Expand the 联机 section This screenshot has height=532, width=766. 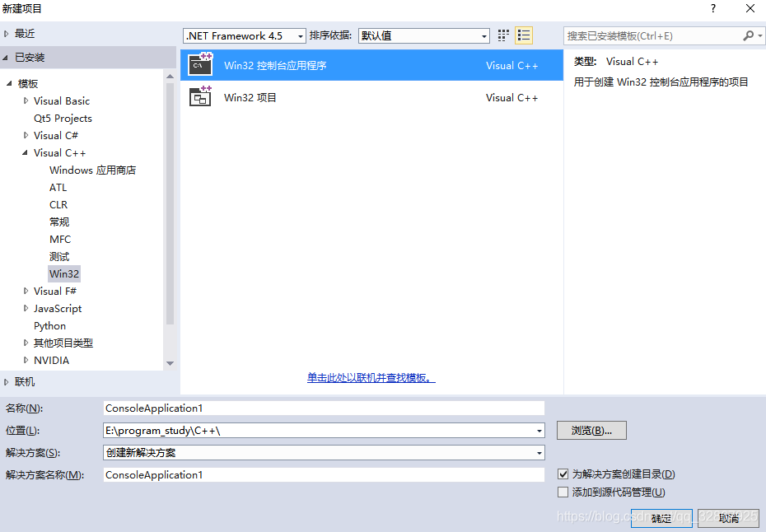tap(7, 382)
